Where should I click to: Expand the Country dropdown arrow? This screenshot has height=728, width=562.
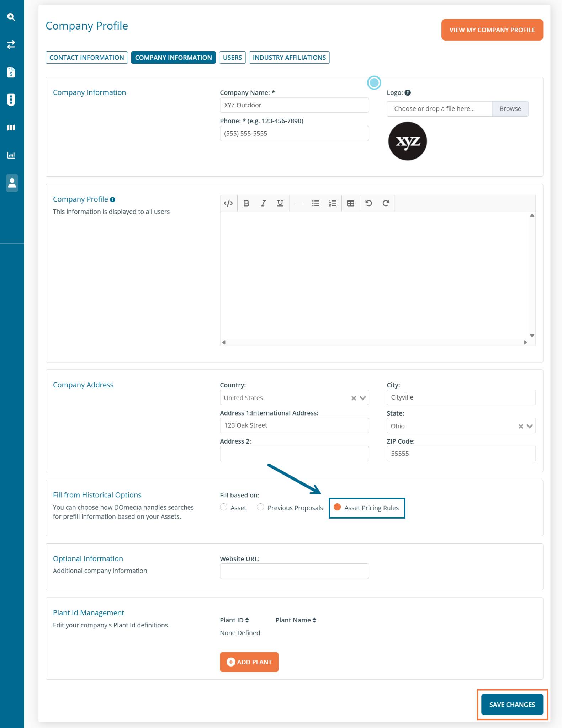363,398
